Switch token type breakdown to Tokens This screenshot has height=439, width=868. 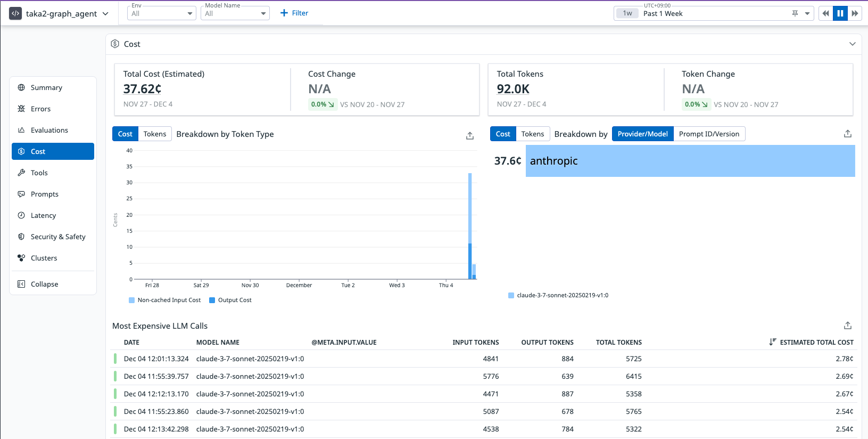pos(155,134)
